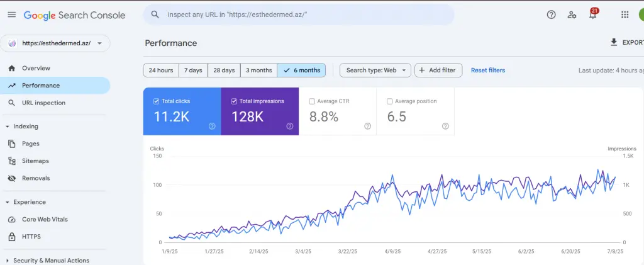Click the 11.2K total clicks value
644x265 pixels.
[171, 117]
